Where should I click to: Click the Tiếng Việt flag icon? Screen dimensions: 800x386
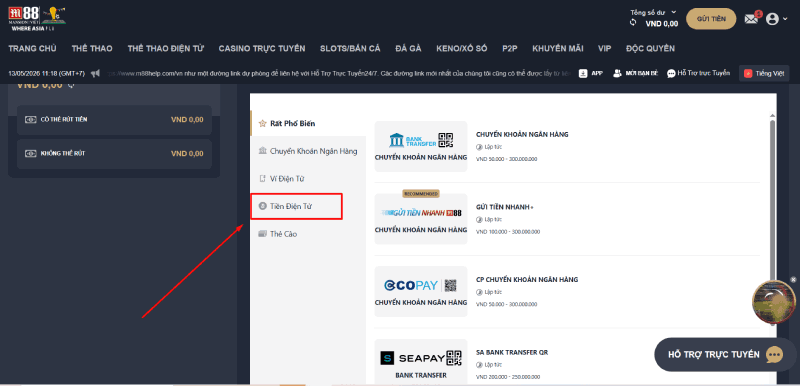point(748,73)
